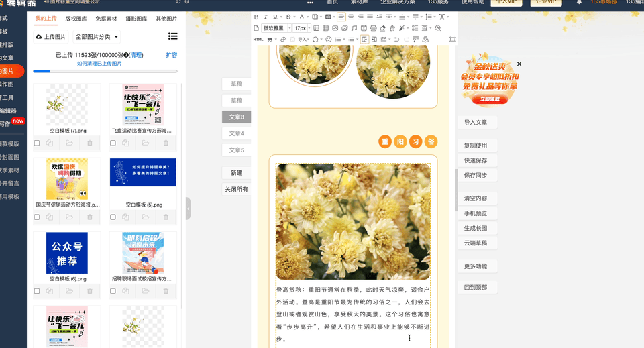Tick checkbox for 空白模板 (7).png

pyautogui.click(x=37, y=143)
